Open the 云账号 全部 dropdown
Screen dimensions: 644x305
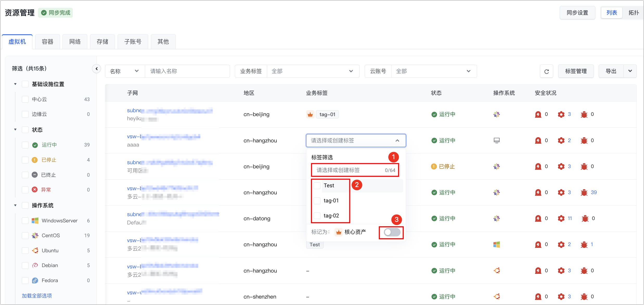coord(434,71)
